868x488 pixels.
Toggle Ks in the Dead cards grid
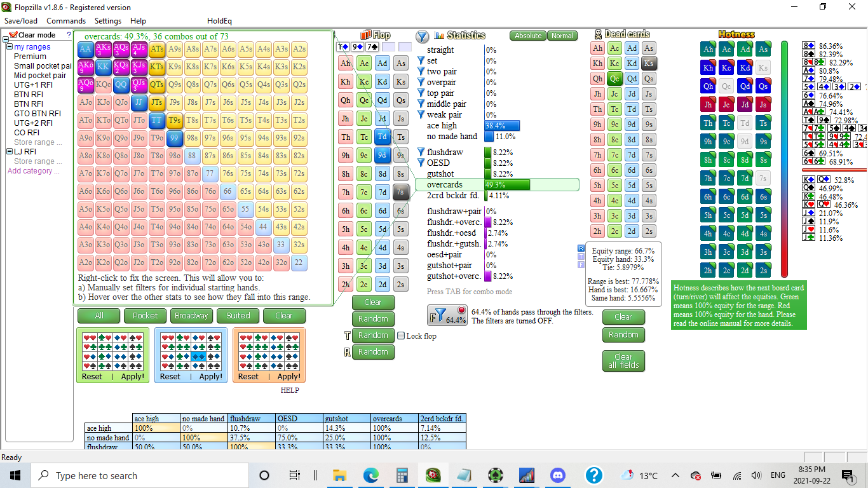(x=649, y=64)
